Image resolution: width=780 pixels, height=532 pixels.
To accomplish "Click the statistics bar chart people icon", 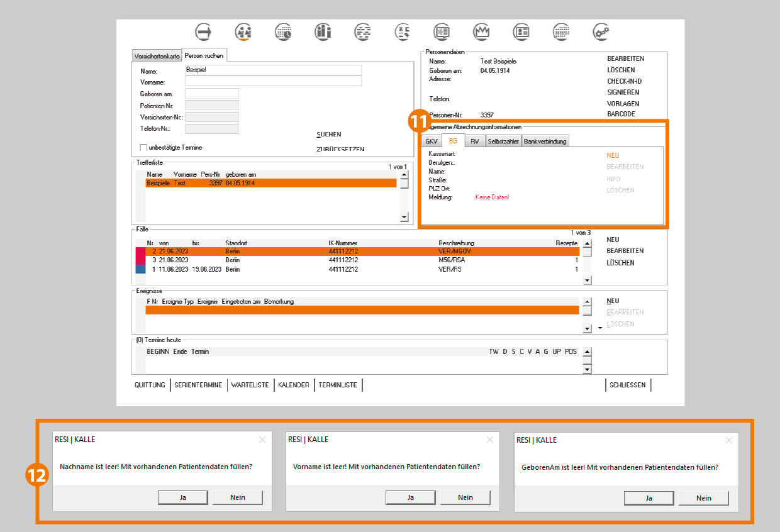I will pyautogui.click(x=323, y=31).
